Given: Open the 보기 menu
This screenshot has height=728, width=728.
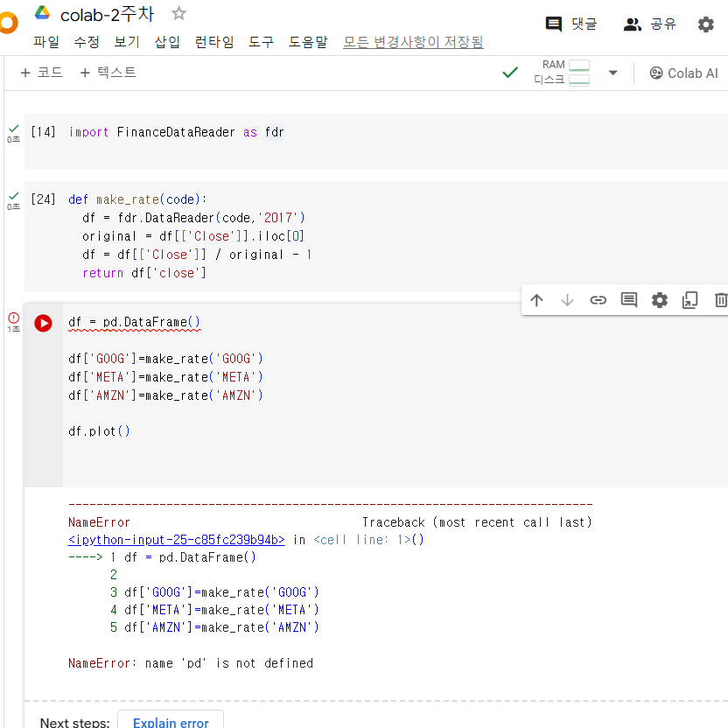Looking at the screenshot, I should [x=127, y=42].
